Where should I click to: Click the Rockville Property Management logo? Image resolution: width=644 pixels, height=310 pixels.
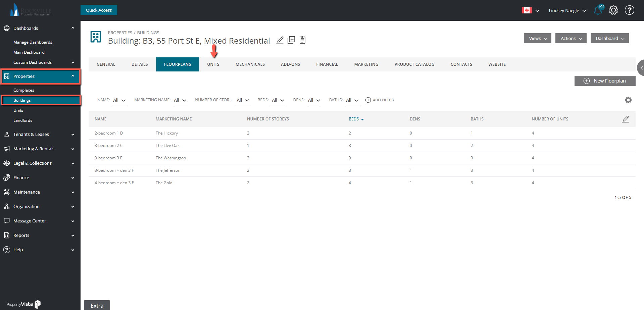tap(30, 10)
